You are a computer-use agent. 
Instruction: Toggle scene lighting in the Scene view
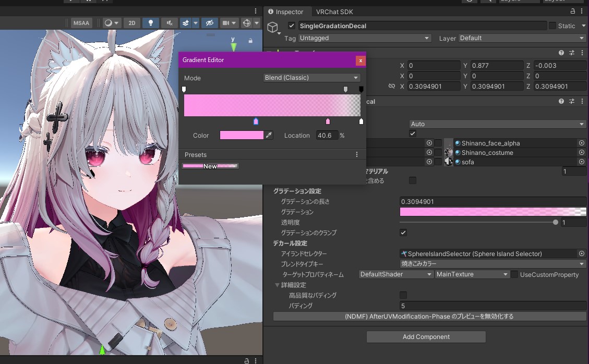(x=151, y=23)
